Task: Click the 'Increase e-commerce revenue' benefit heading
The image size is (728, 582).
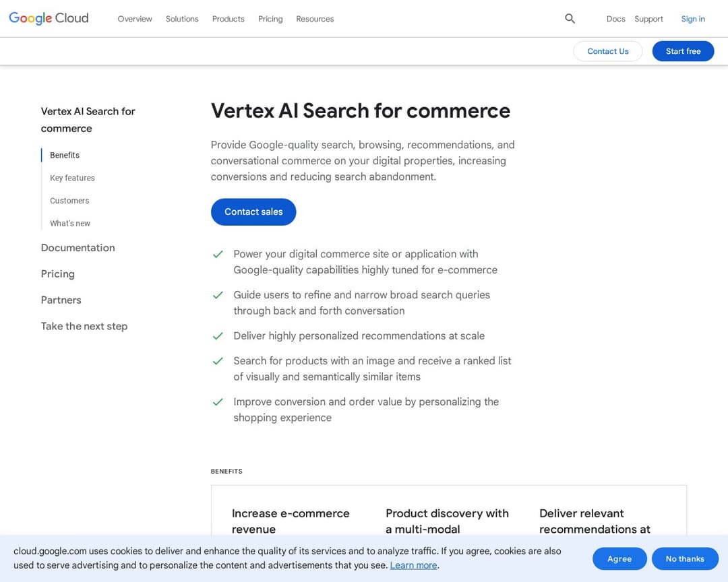Action: [x=290, y=521]
